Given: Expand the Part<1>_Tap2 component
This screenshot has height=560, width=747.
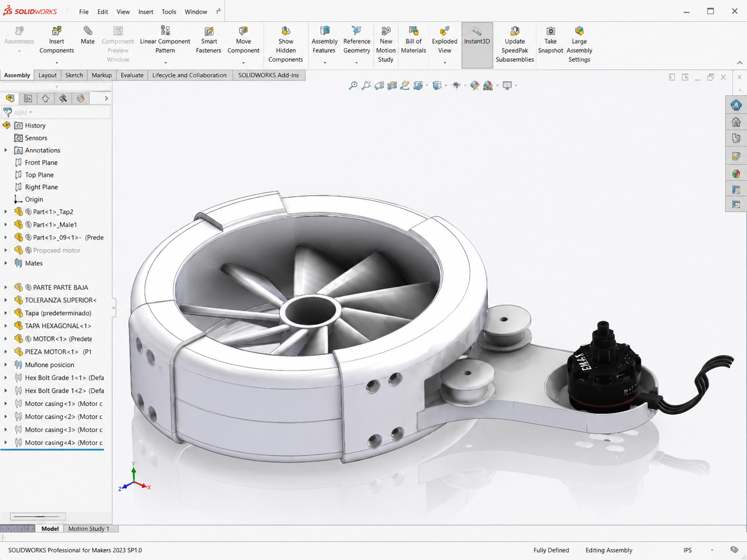Looking at the screenshot, I should (6, 211).
